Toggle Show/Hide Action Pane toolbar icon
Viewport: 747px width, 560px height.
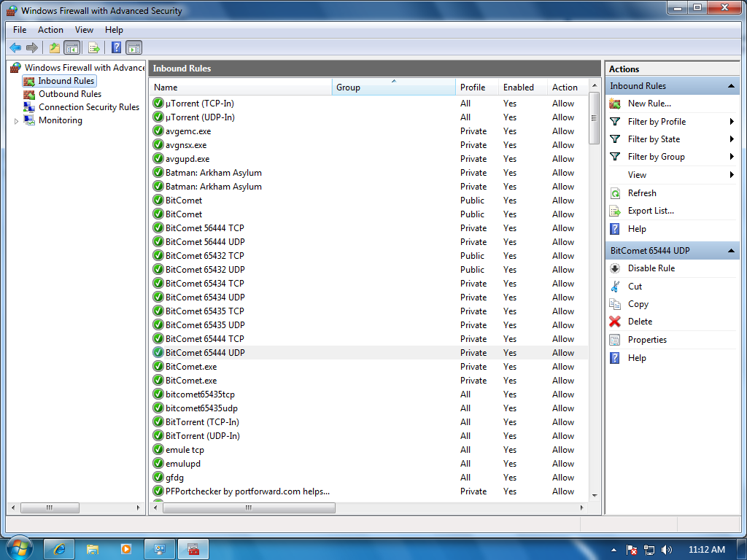pos(134,47)
